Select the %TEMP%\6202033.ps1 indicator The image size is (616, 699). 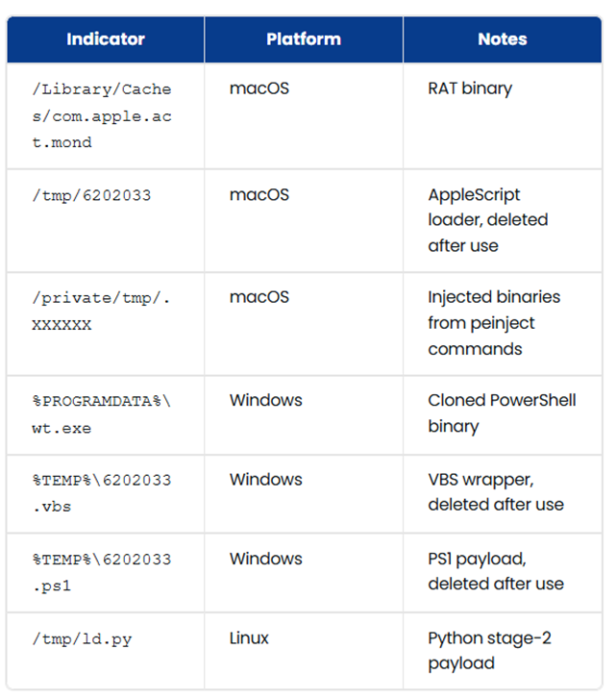pos(101,571)
